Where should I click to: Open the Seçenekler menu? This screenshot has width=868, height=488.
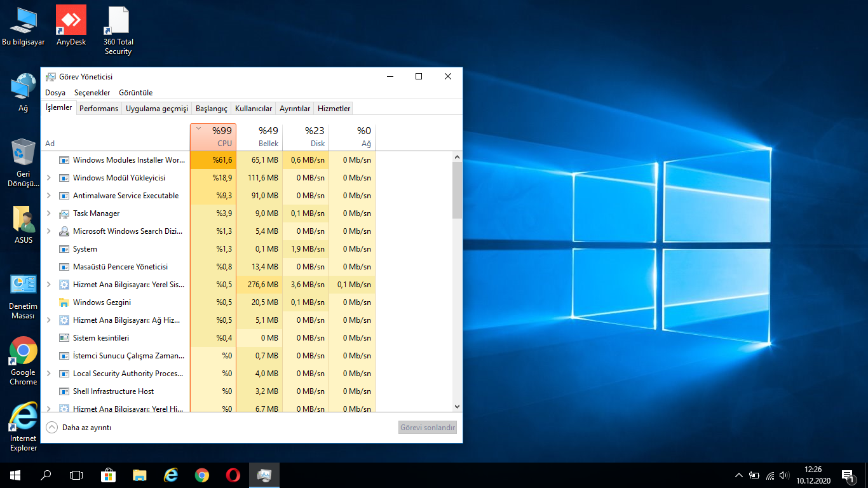coord(92,93)
